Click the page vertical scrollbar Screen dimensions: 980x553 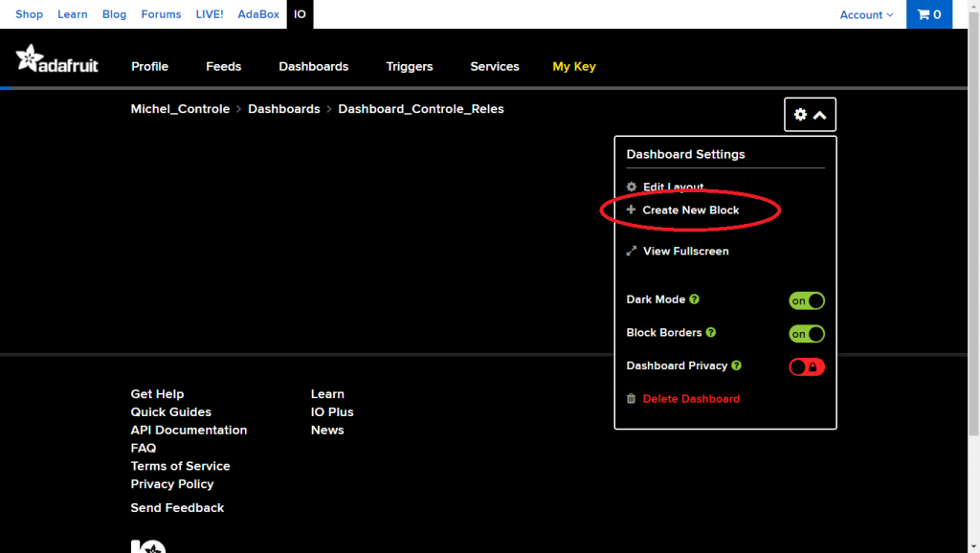pos(973,223)
